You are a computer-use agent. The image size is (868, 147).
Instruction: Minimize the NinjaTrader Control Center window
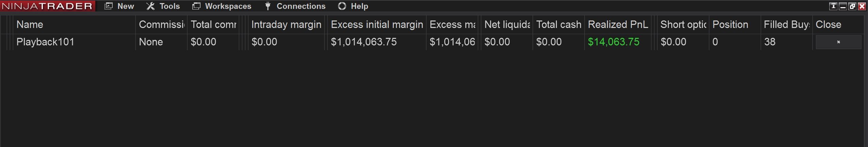tap(843, 6)
